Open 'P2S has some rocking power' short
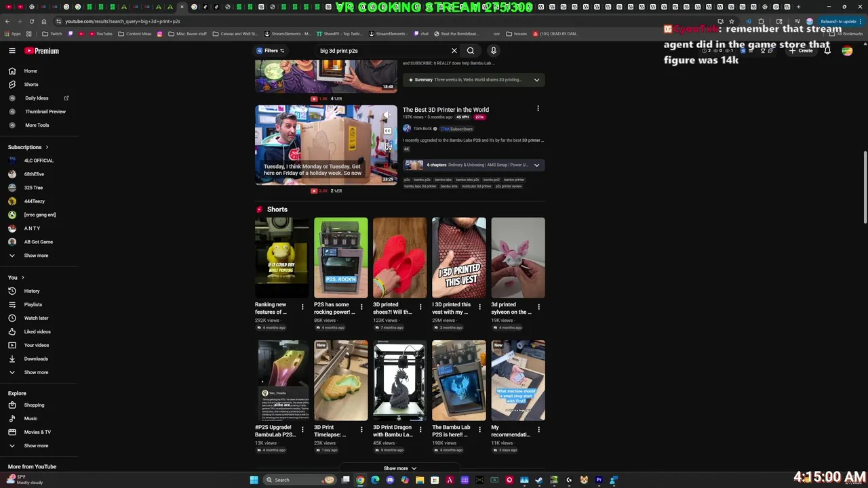The width and height of the screenshot is (868, 488). click(x=340, y=258)
